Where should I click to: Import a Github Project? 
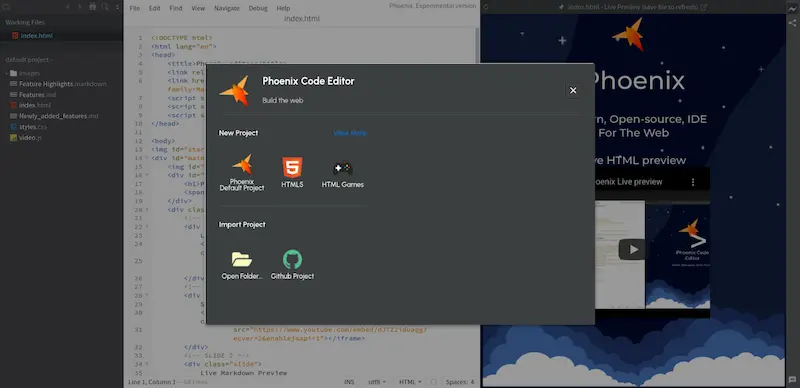click(292, 265)
